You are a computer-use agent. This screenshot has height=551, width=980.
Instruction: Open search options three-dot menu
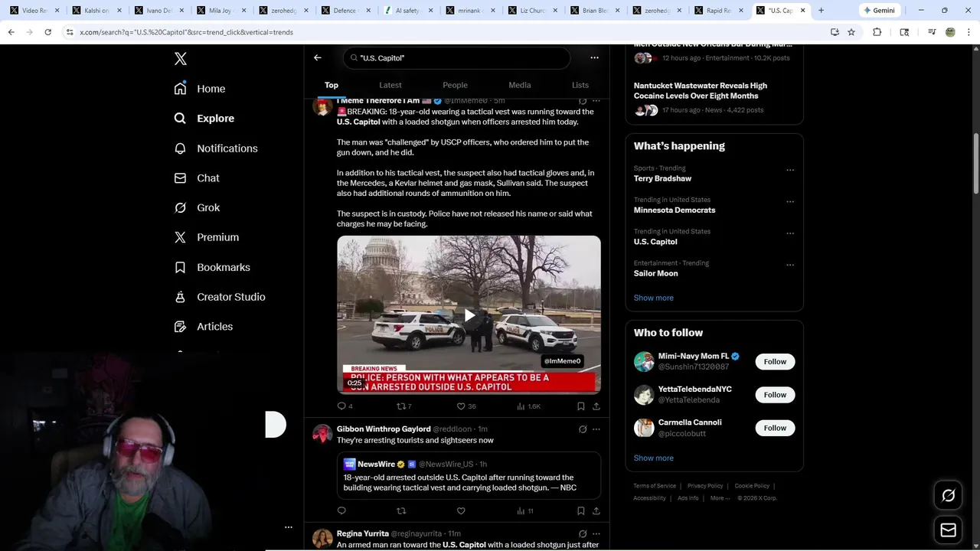coord(594,57)
